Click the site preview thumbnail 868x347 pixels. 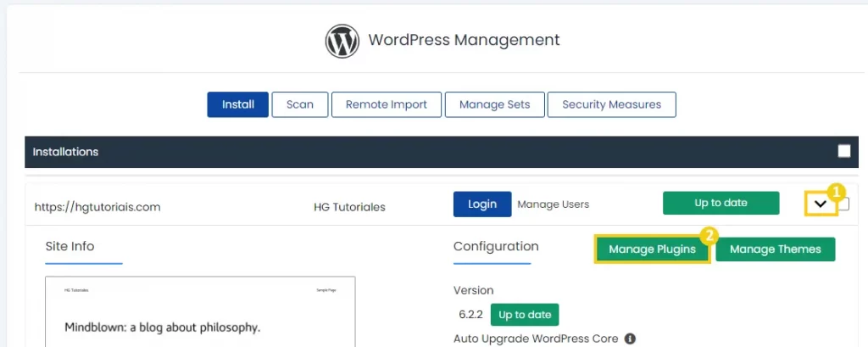tap(200, 311)
